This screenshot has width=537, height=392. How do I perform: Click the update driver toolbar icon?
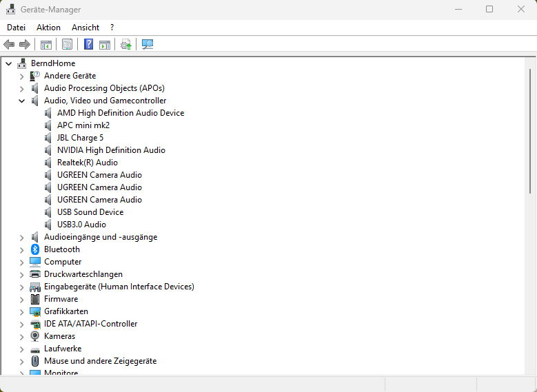[125, 45]
